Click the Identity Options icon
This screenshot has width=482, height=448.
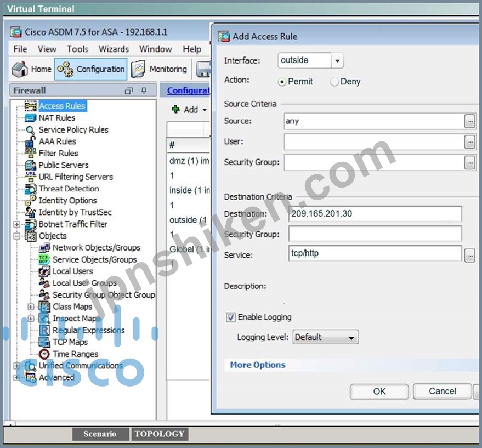tap(31, 201)
